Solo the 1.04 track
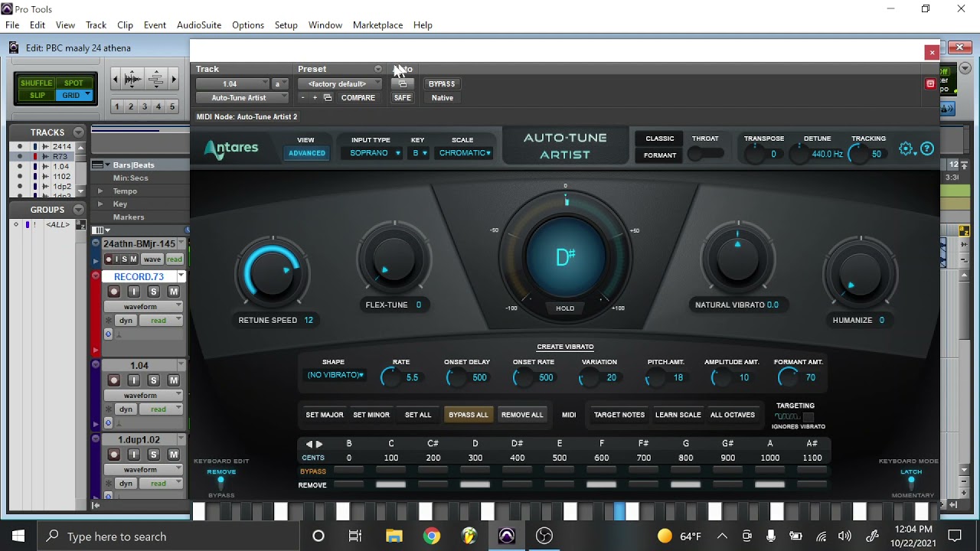The image size is (980, 551). click(154, 380)
